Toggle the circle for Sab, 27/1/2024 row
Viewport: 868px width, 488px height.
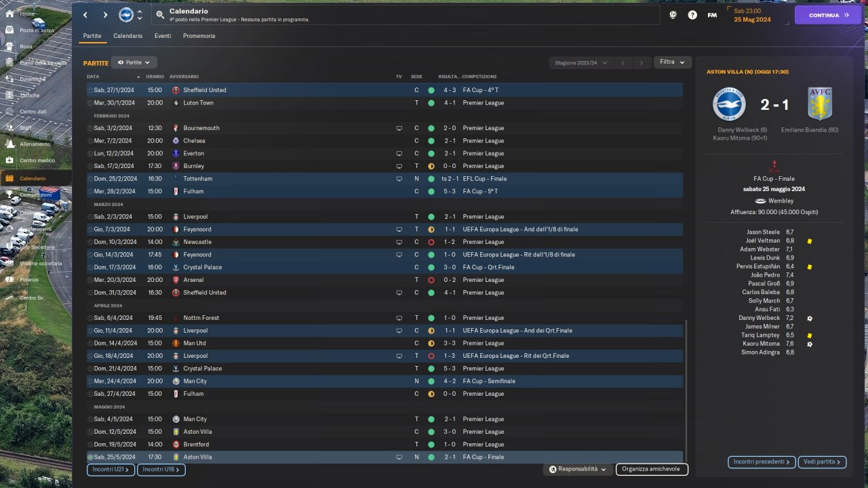(90, 90)
